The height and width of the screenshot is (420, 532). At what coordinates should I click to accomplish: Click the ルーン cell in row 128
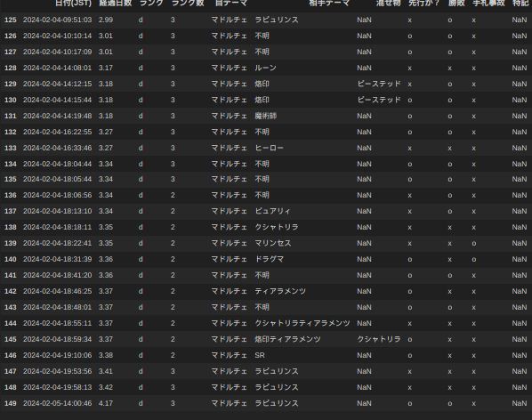265,68
